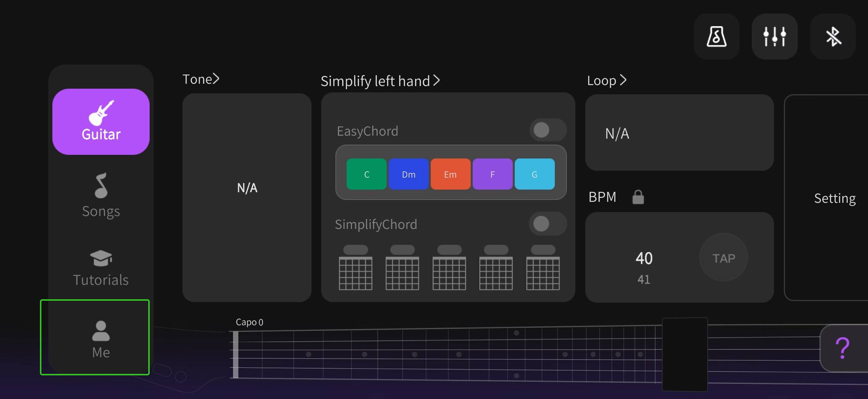Tap the Bluetooth disconnected icon
Screen dimensions: 868x399
[833, 37]
